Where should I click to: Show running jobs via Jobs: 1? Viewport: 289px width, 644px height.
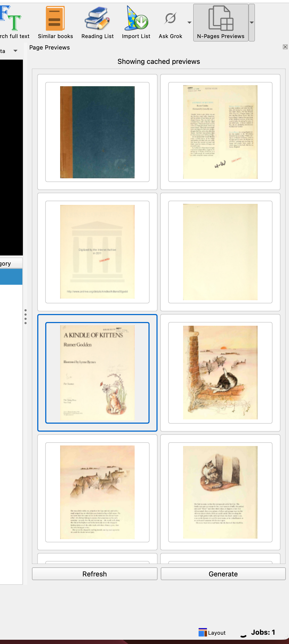click(263, 632)
